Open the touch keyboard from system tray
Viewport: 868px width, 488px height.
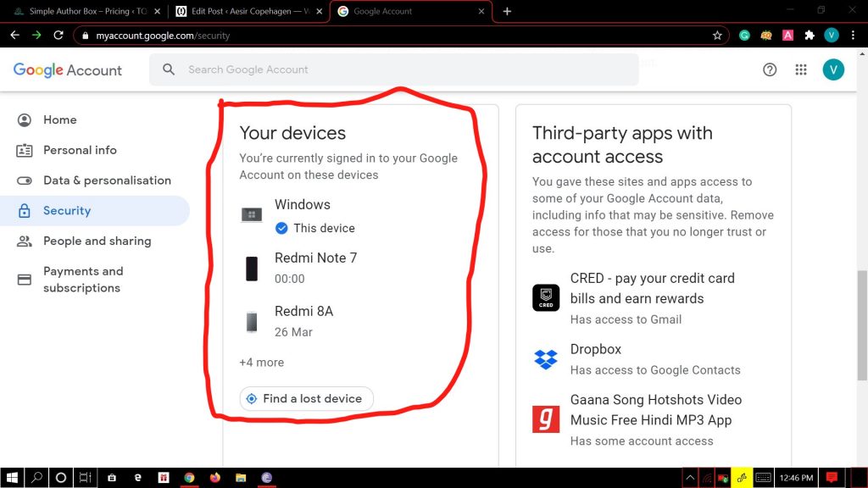point(762,477)
